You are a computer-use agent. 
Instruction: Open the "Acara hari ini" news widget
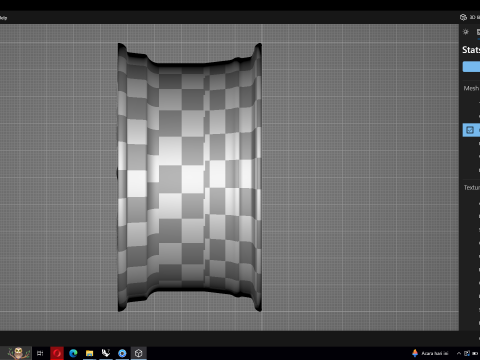pos(430,353)
